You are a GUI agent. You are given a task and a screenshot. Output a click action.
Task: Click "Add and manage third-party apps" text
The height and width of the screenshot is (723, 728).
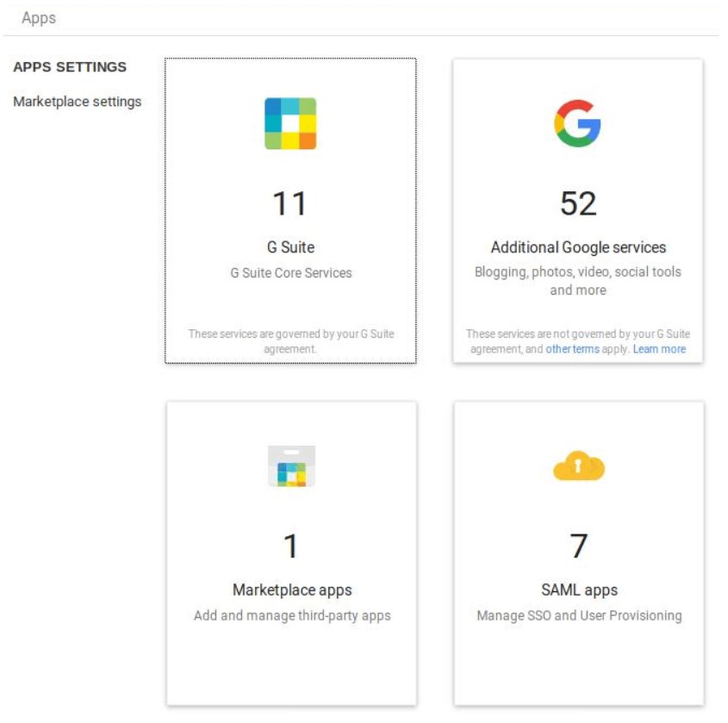pos(292,615)
